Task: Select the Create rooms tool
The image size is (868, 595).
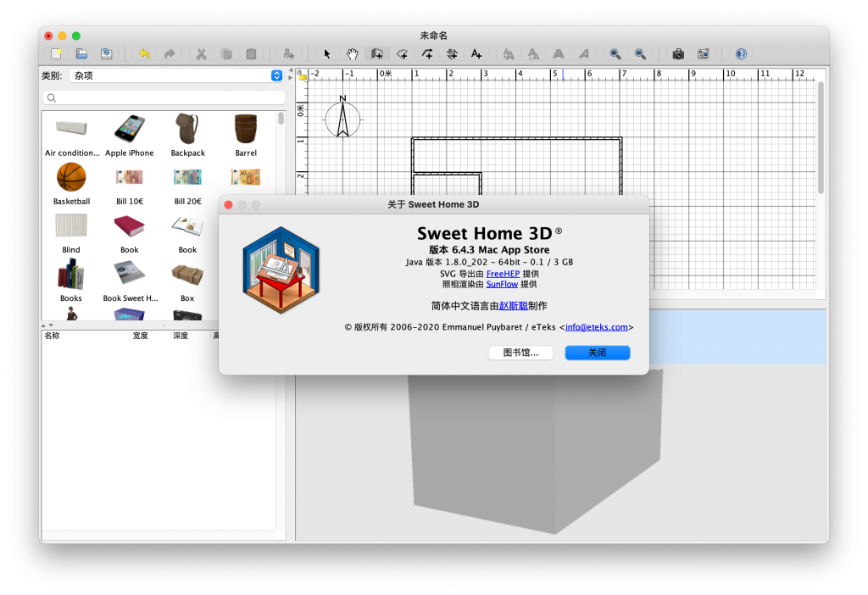Action: (403, 53)
